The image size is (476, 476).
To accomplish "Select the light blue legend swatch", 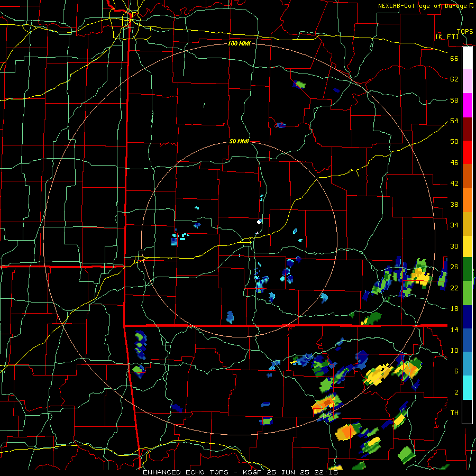I will coord(467,364).
